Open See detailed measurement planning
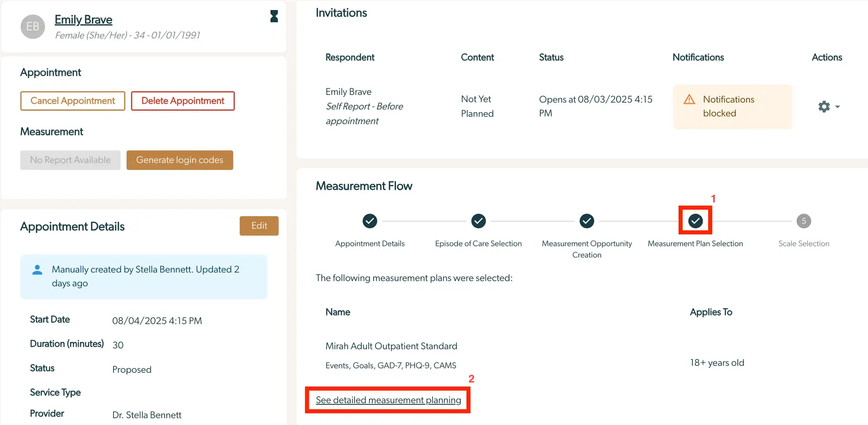Image resolution: width=868 pixels, height=425 pixels. click(x=388, y=400)
